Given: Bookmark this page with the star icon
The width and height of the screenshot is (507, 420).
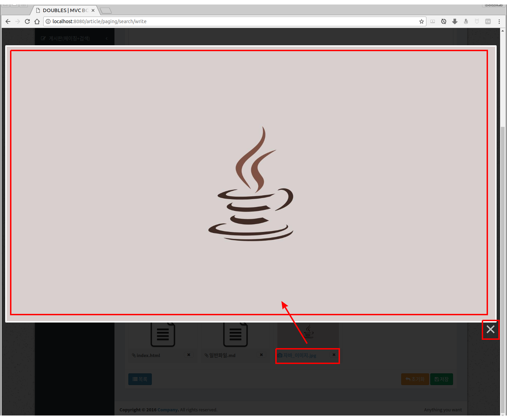Looking at the screenshot, I should [x=421, y=21].
